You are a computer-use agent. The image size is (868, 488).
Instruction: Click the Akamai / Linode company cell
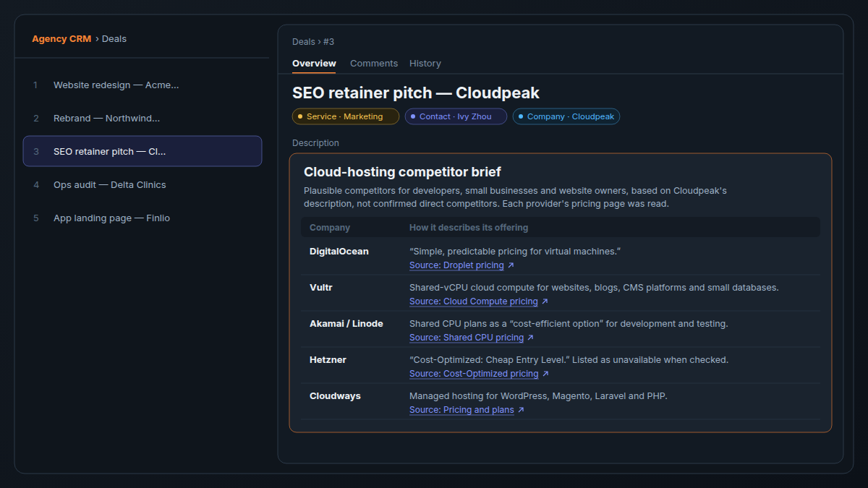click(346, 324)
